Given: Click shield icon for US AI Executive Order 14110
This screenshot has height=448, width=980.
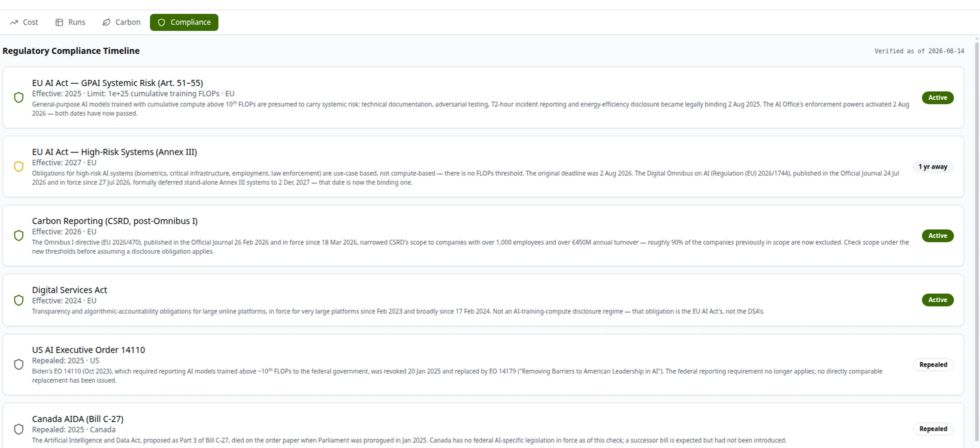Looking at the screenshot, I should point(19,365).
